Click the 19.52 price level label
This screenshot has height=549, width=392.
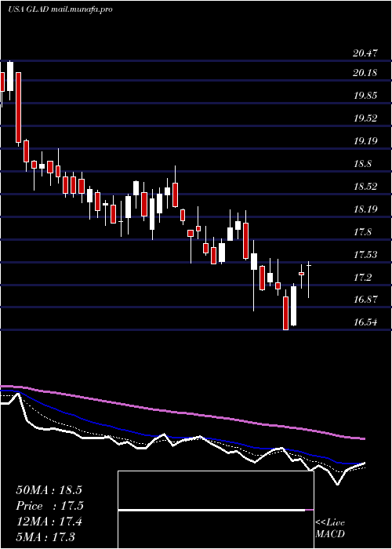pyautogui.click(x=365, y=118)
